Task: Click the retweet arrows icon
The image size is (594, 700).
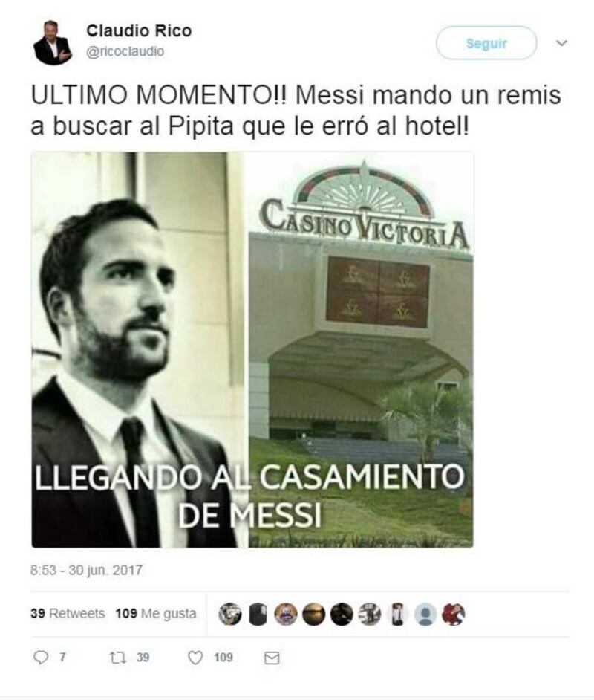Action: [x=118, y=658]
